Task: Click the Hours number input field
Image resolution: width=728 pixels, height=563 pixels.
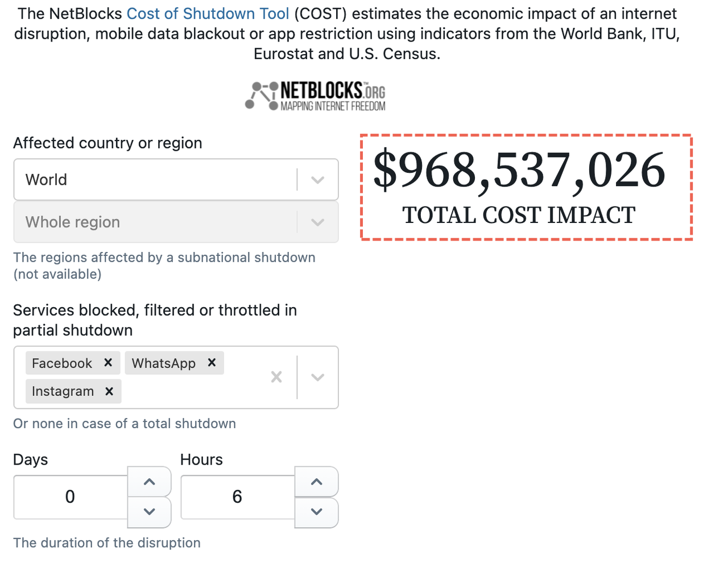Action: (x=238, y=497)
